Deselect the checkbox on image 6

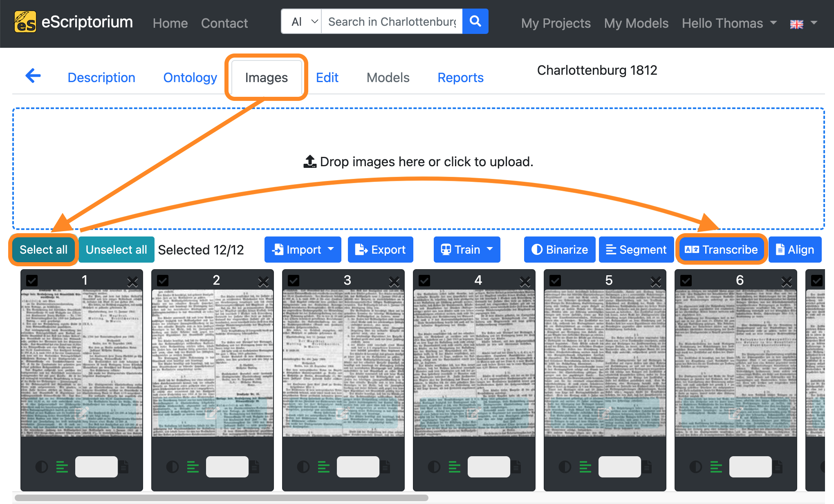(x=686, y=281)
